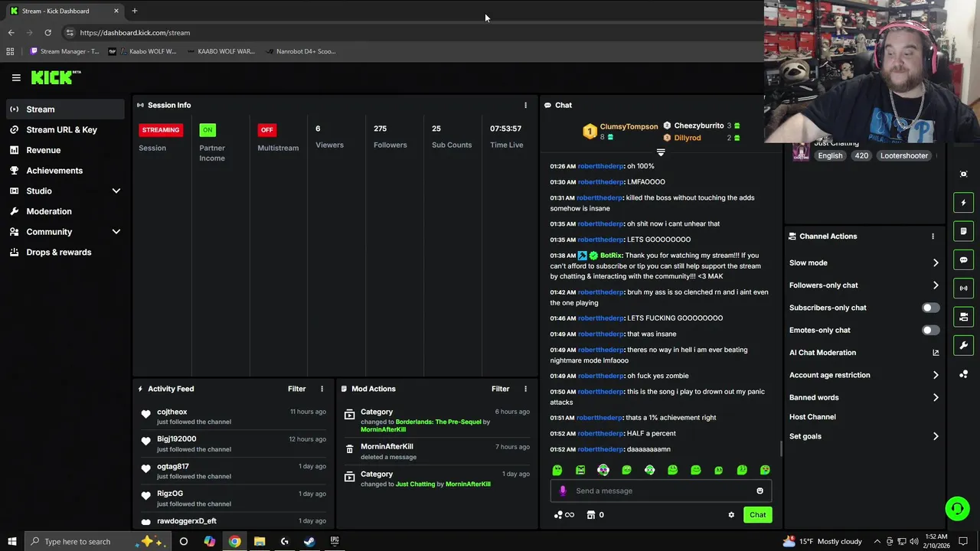Expand the Community sidebar section

116,232
